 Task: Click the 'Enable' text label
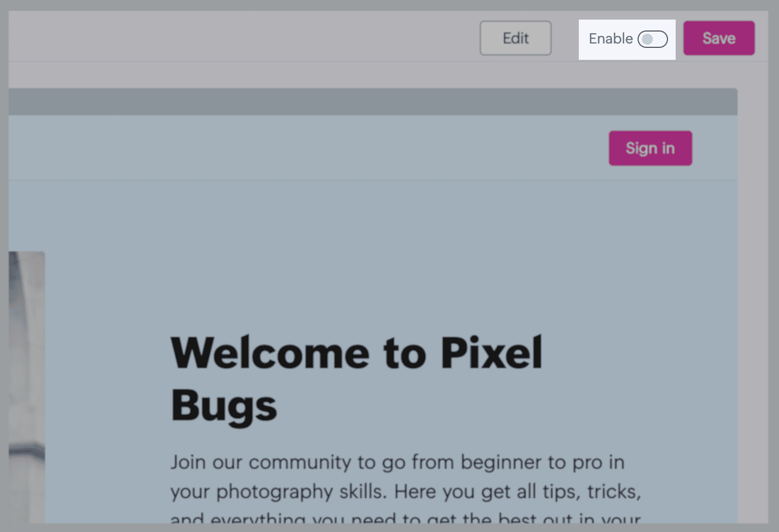point(610,39)
